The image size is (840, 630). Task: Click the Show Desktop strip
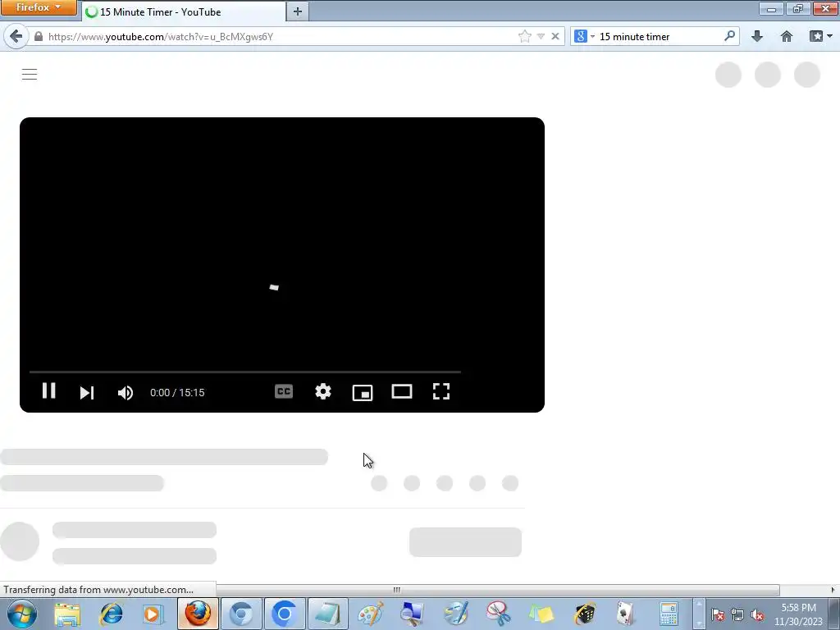(834, 614)
